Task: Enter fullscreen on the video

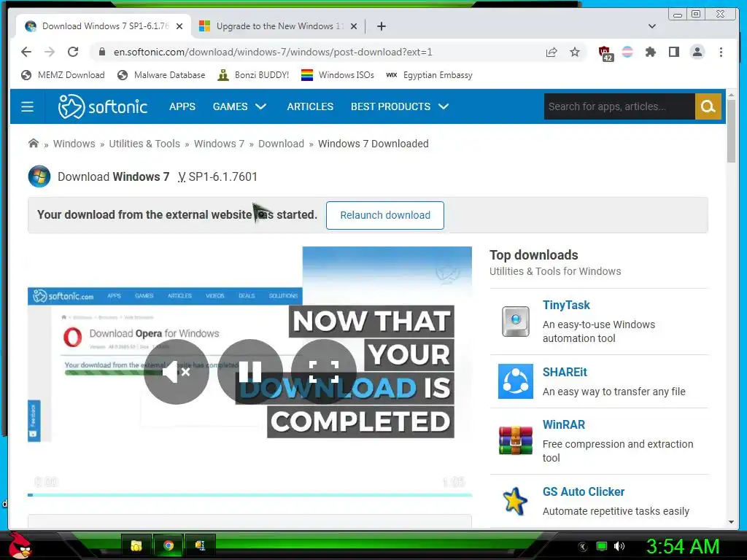Action: point(323,371)
